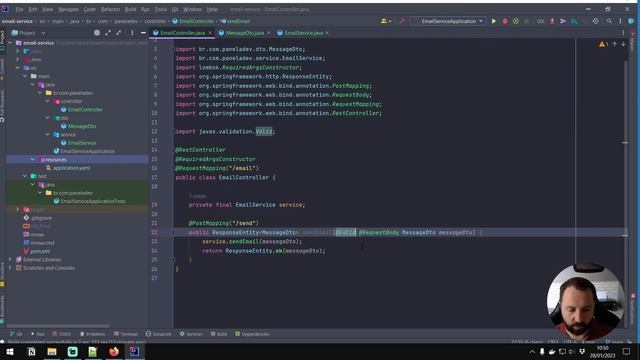
Task: Open the Git history clock icon
Action: click(x=596, y=21)
